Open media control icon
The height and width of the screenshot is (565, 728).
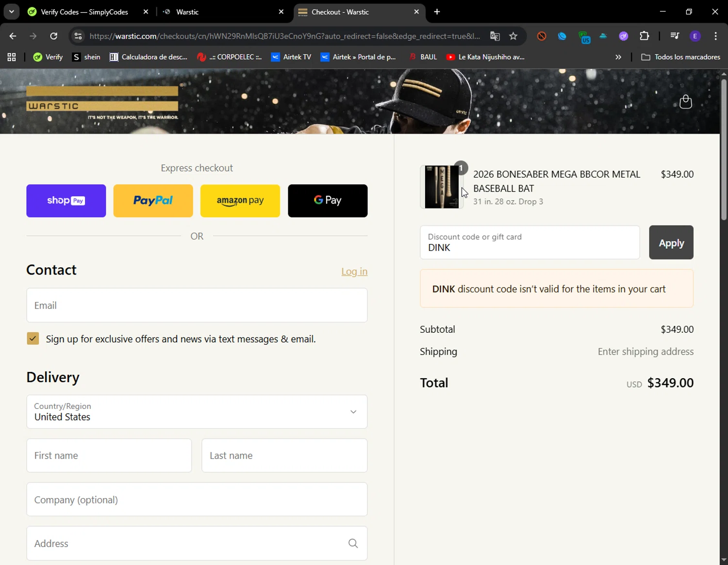[674, 36]
